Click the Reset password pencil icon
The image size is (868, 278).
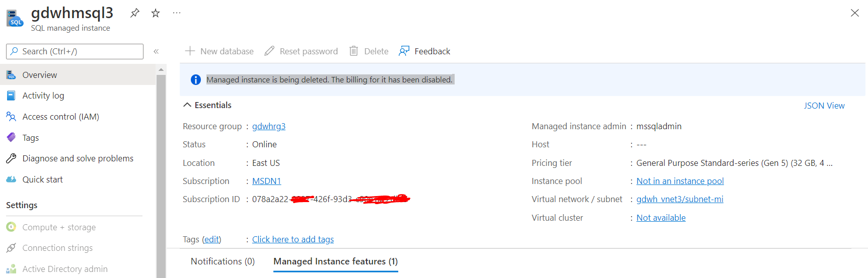tap(269, 51)
